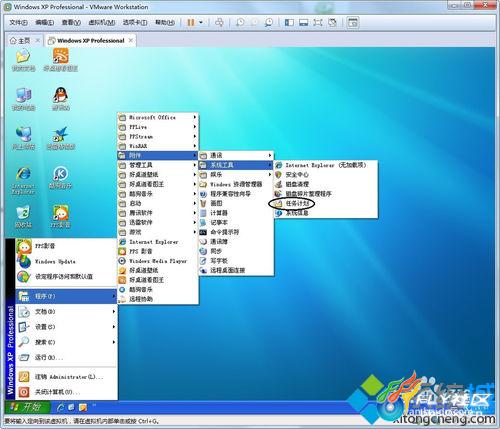This screenshot has width=500, height=429.
Task: Open 磁盘碎片整理程序 entry
Action: (x=325, y=194)
